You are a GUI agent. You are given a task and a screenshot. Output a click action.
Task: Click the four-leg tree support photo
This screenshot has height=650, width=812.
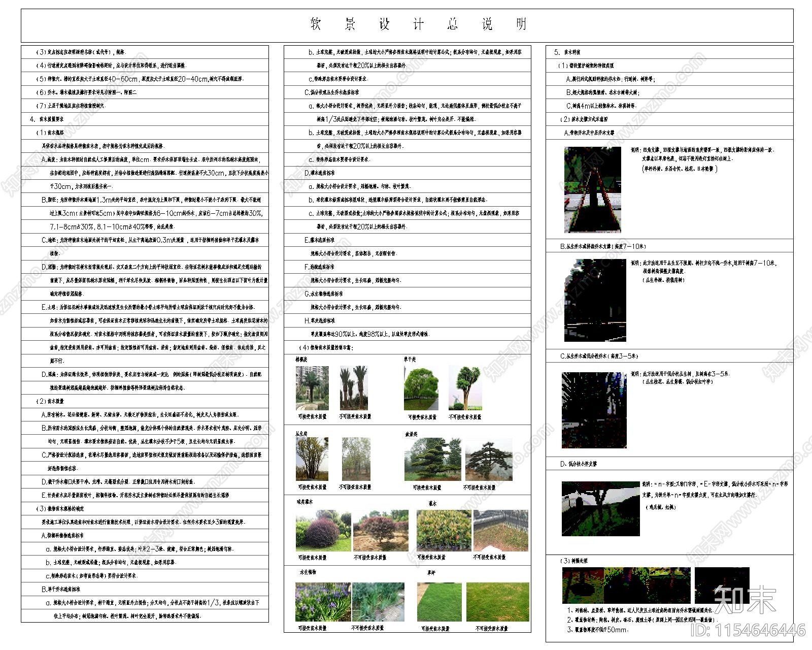coord(593,190)
